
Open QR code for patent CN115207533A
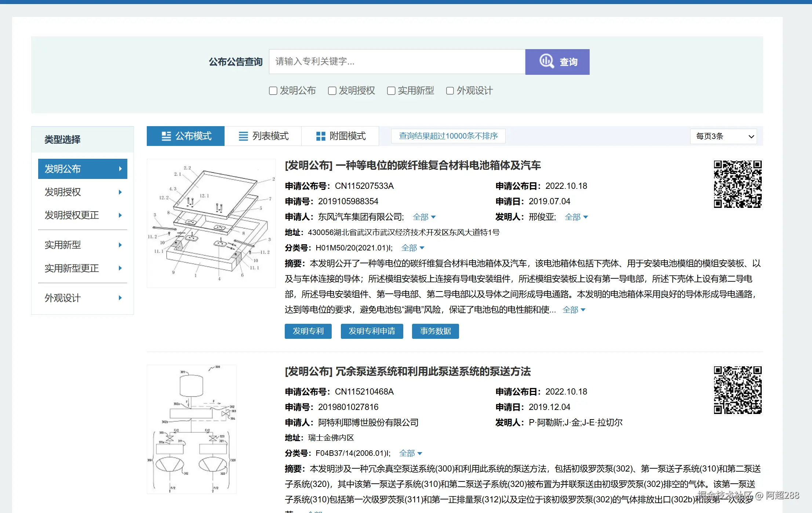(738, 184)
